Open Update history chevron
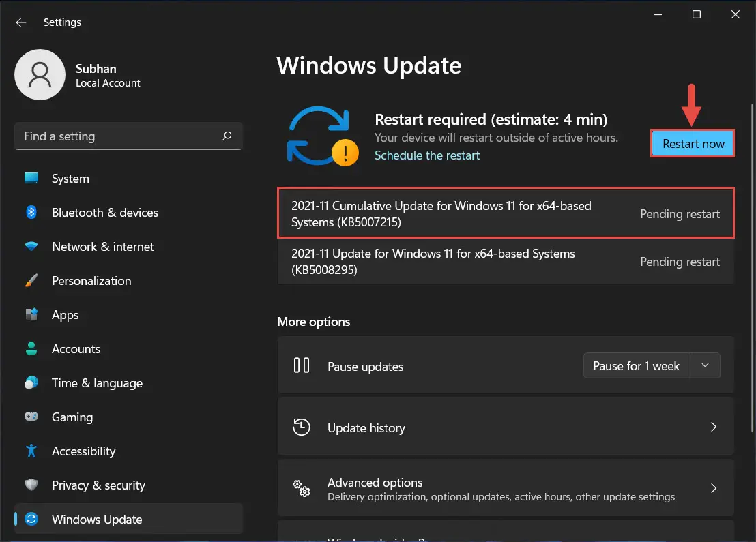Screen dimensions: 756x542 714,427
